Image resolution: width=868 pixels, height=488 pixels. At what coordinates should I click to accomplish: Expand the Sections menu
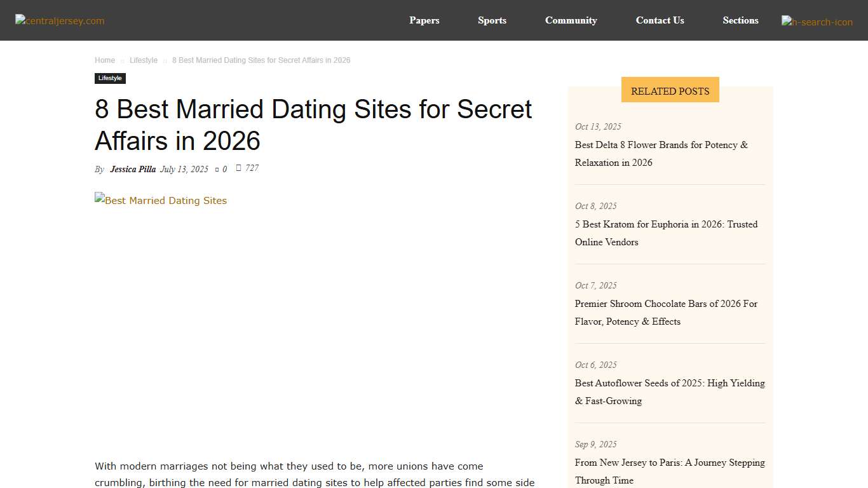(740, 20)
